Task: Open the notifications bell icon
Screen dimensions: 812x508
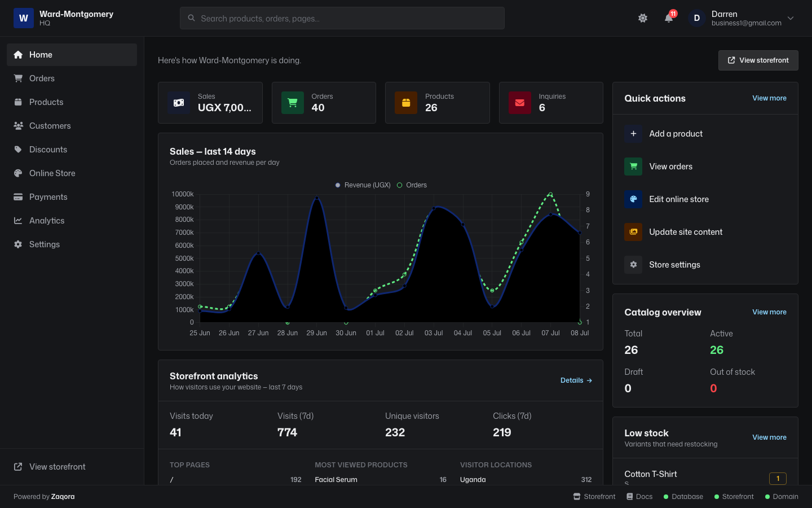Action: click(669, 18)
